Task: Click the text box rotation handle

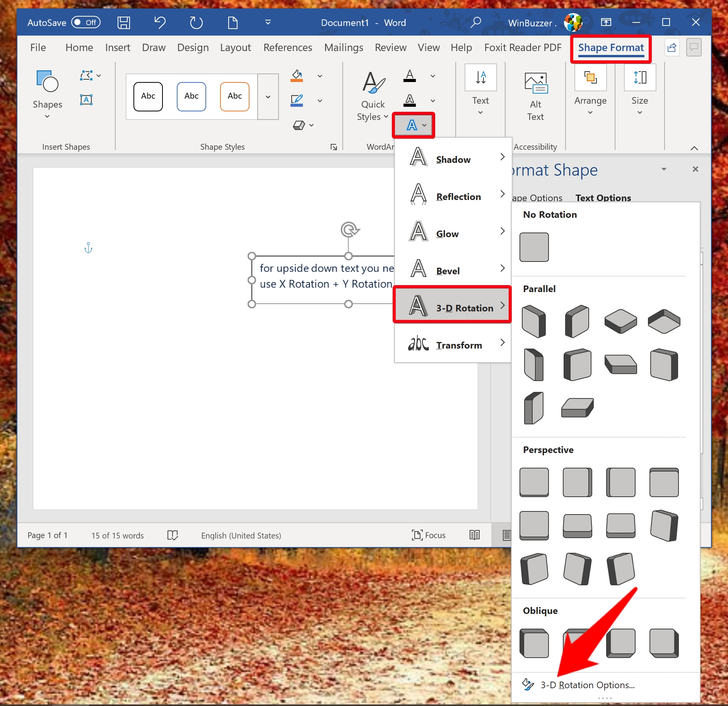Action: pos(349,229)
